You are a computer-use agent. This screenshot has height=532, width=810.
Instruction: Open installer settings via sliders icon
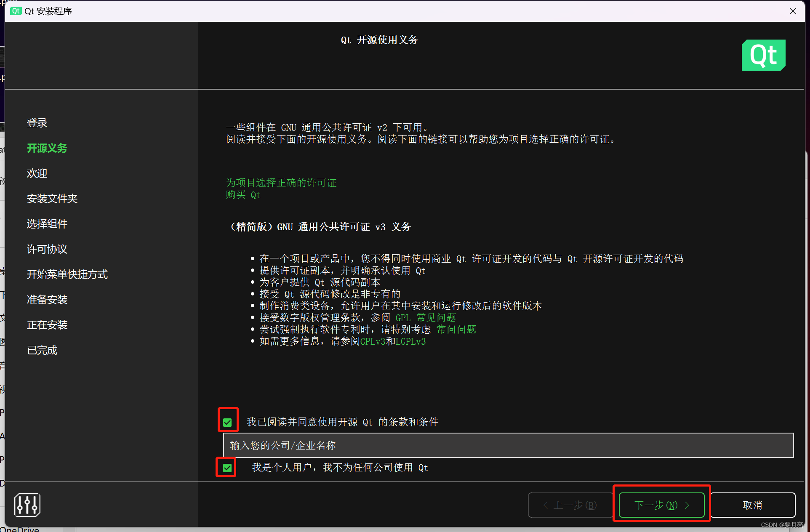27,505
